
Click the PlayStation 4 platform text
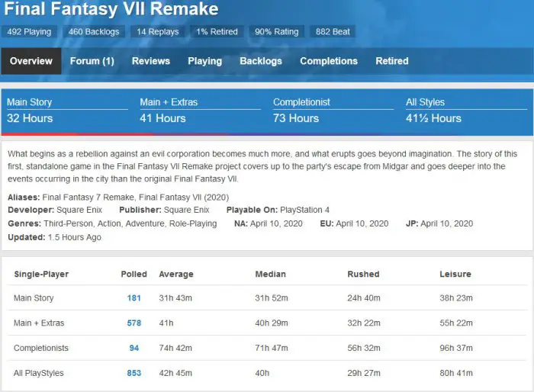click(x=305, y=210)
